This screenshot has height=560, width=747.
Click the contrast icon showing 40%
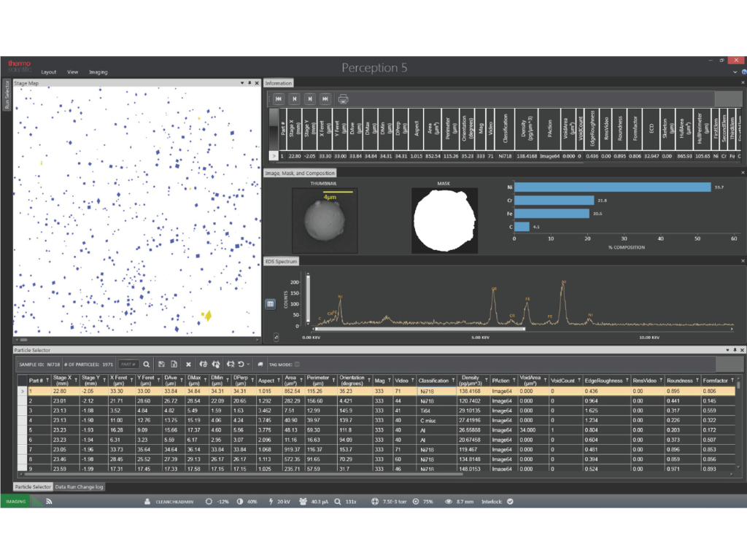239,502
